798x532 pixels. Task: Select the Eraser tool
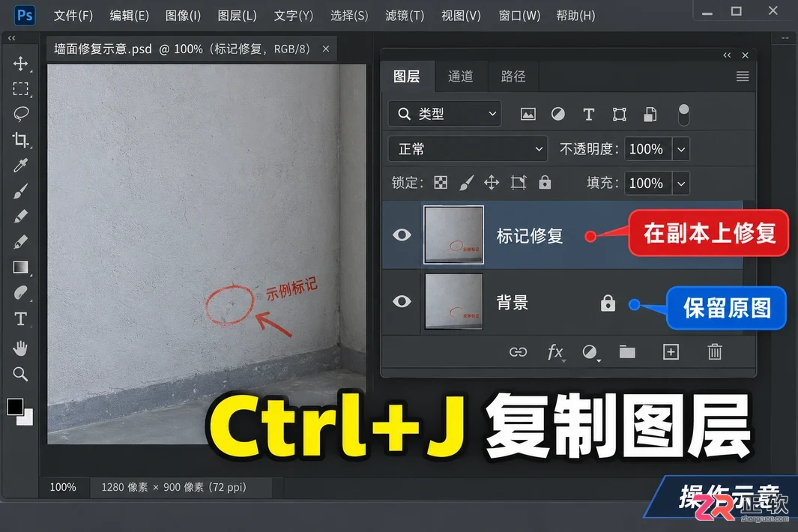pos(20,241)
